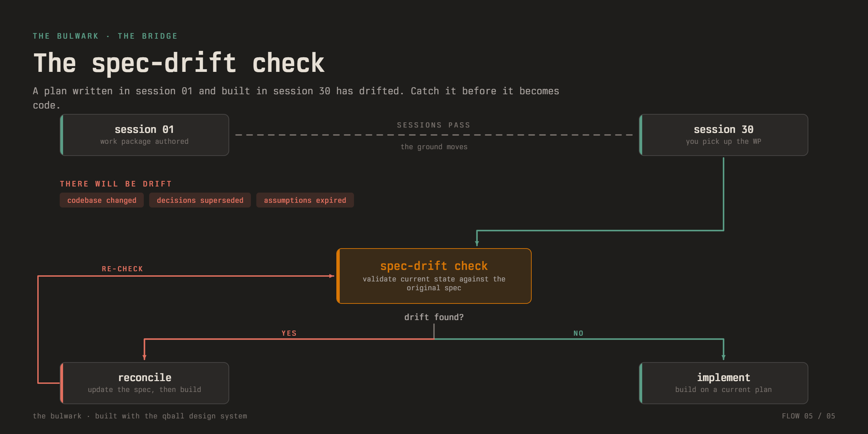868x434 pixels.
Task: Click the 'session 30' node box
Action: (724, 135)
